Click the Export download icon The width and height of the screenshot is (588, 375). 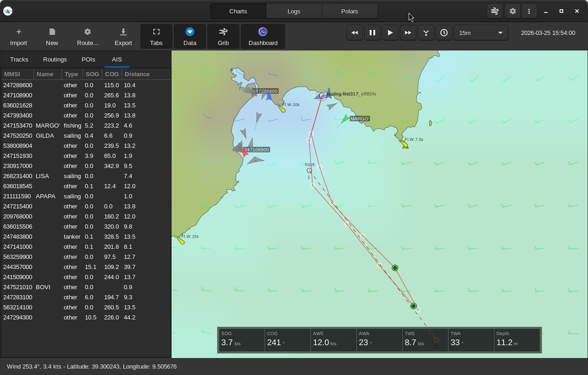[x=123, y=32]
